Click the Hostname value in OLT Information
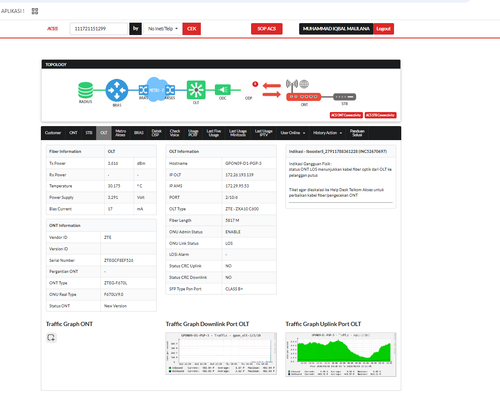The width and height of the screenshot is (500, 393). click(243, 163)
